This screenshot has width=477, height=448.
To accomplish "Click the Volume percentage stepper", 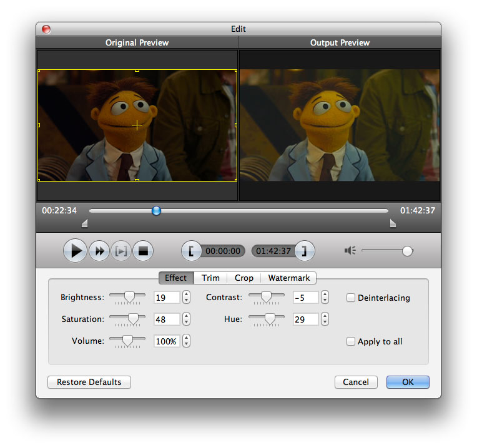I will 186,341.
